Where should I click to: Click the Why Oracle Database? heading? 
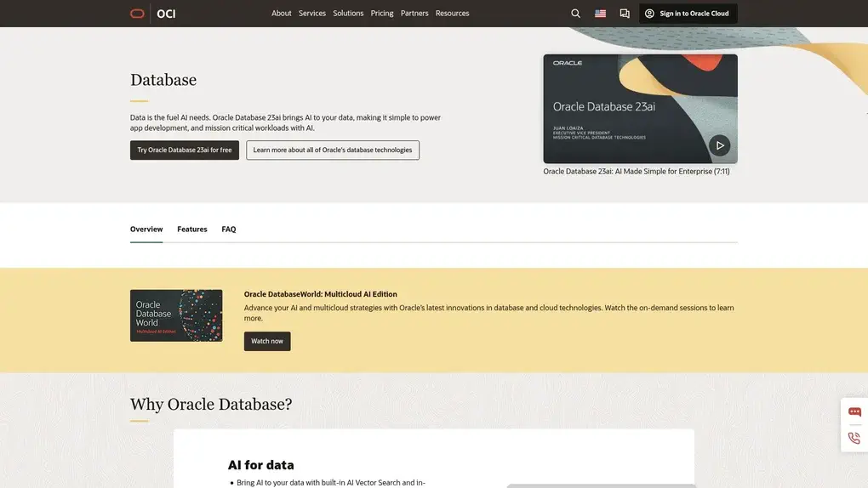211,405
